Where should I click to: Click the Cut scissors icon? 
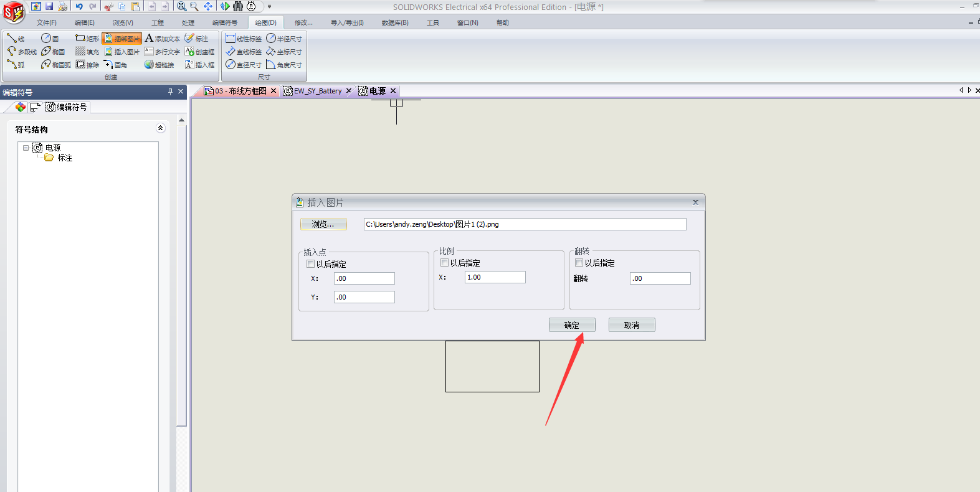coord(108,6)
